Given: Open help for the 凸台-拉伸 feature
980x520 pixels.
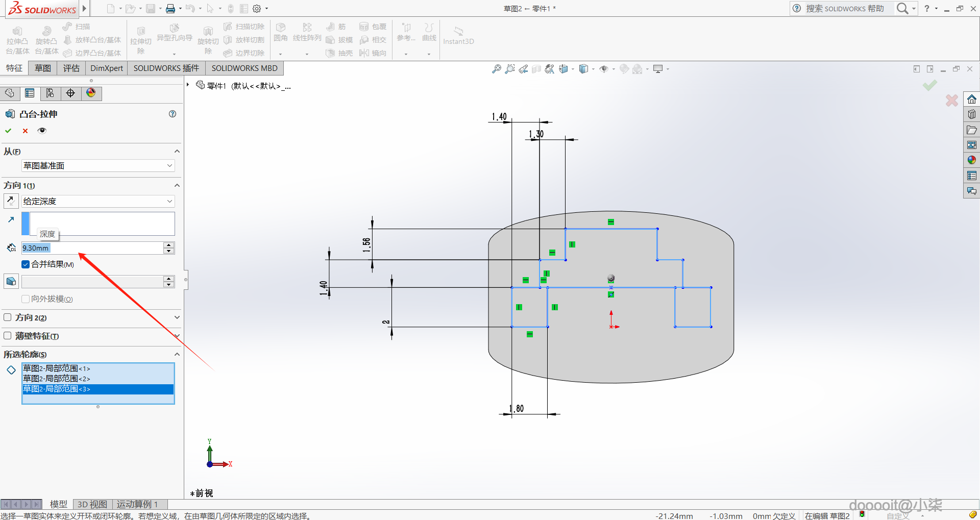Looking at the screenshot, I should click(x=173, y=114).
